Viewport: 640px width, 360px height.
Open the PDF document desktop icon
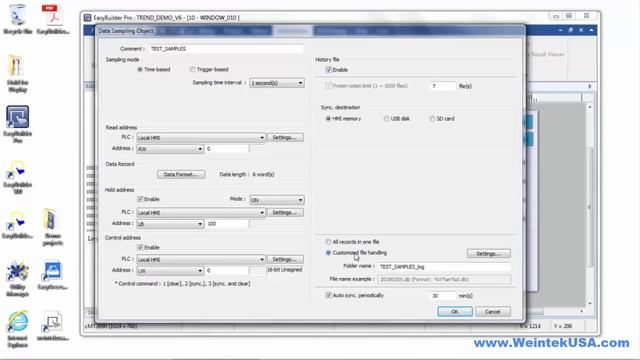point(53,18)
